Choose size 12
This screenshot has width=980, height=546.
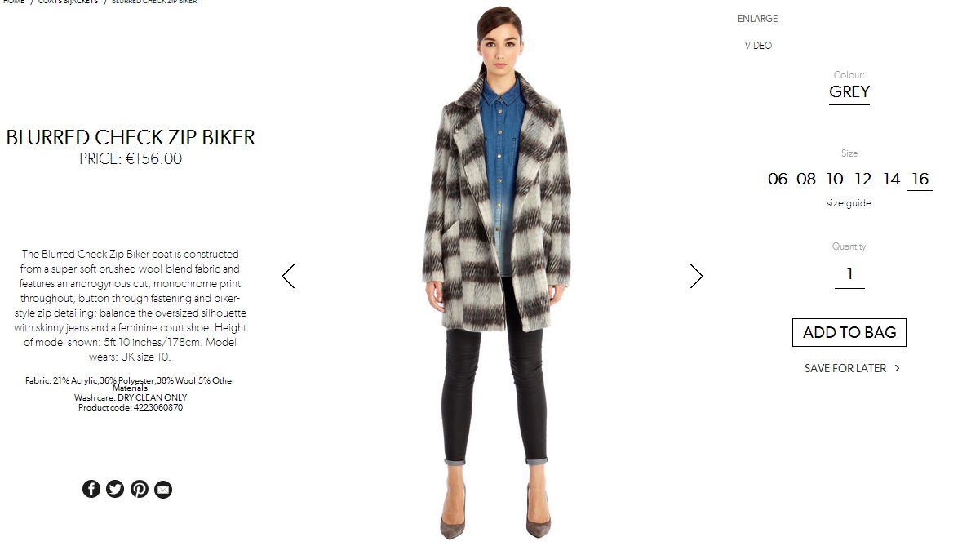(862, 179)
